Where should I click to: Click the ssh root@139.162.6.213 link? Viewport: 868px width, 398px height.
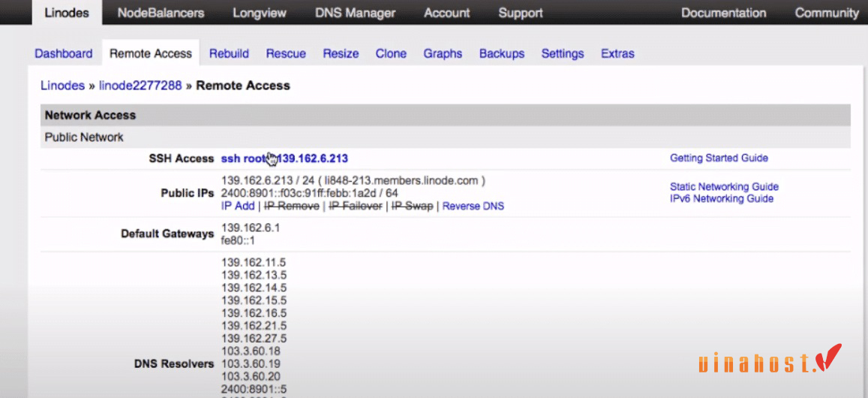284,158
